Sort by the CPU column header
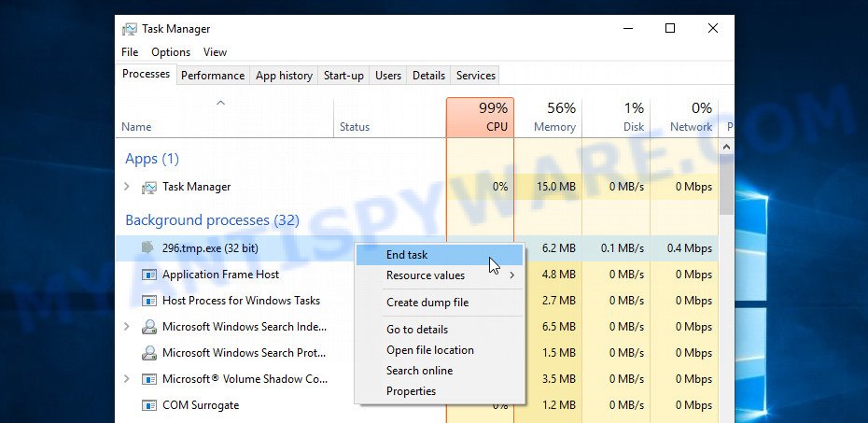 [x=480, y=118]
